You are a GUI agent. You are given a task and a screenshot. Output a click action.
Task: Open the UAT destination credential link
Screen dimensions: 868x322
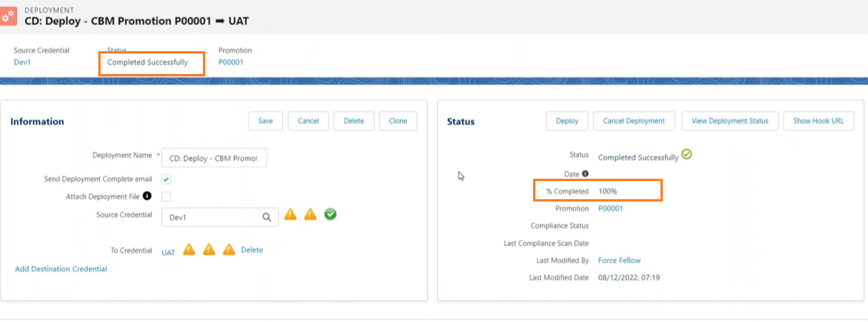[x=168, y=252]
